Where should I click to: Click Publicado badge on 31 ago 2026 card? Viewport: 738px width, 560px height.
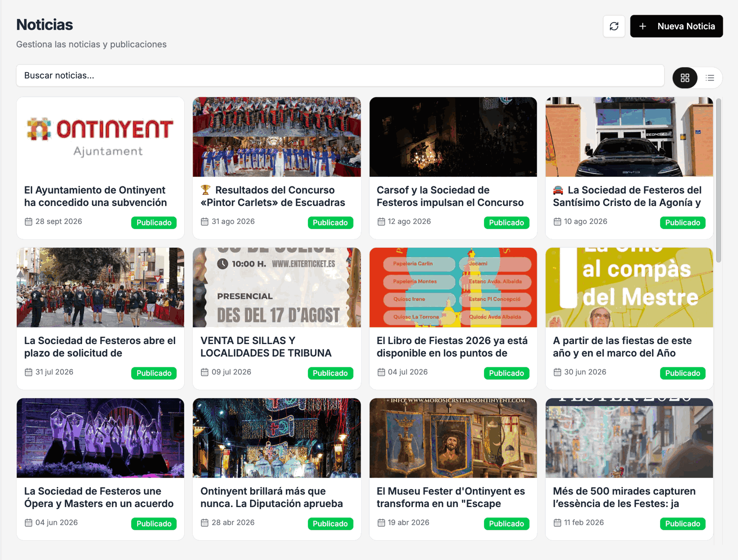click(x=330, y=223)
